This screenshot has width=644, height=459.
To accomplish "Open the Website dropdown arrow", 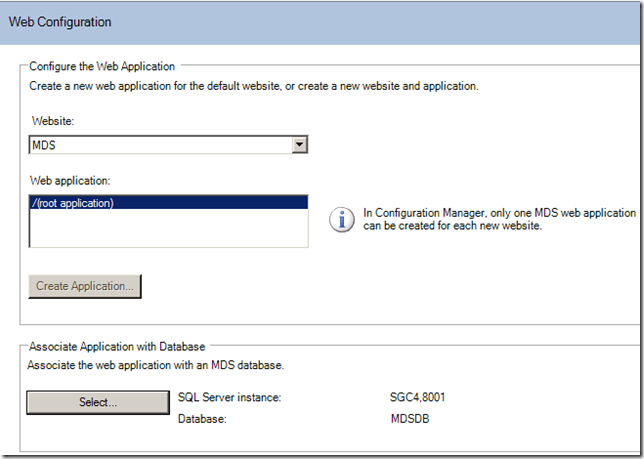I will click(x=298, y=146).
